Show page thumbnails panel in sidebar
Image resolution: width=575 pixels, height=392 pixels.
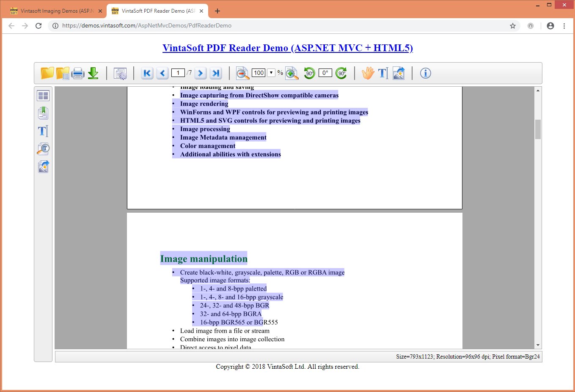click(43, 96)
